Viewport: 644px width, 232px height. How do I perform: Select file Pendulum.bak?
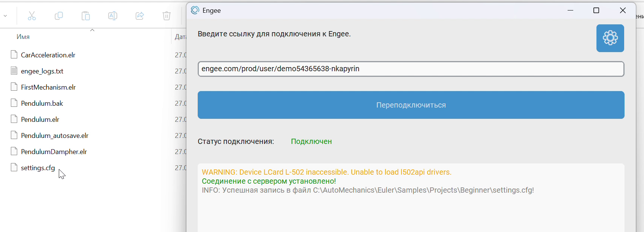[42, 103]
